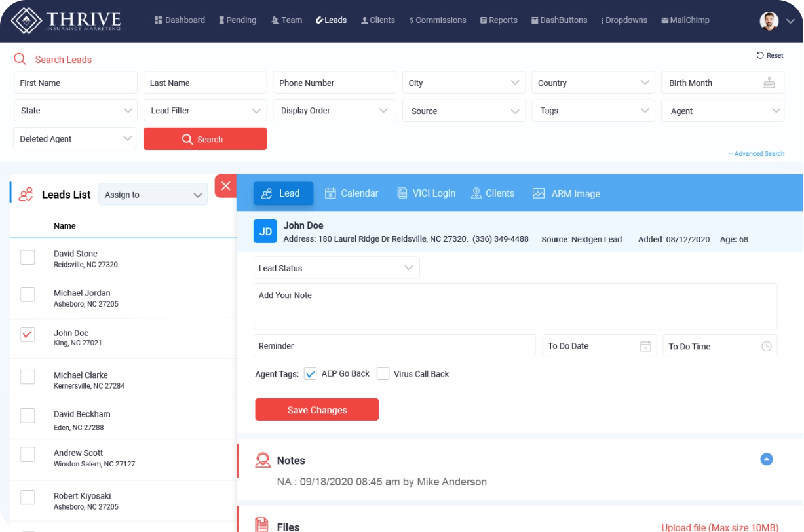Open the MailChimp menu item

[685, 20]
